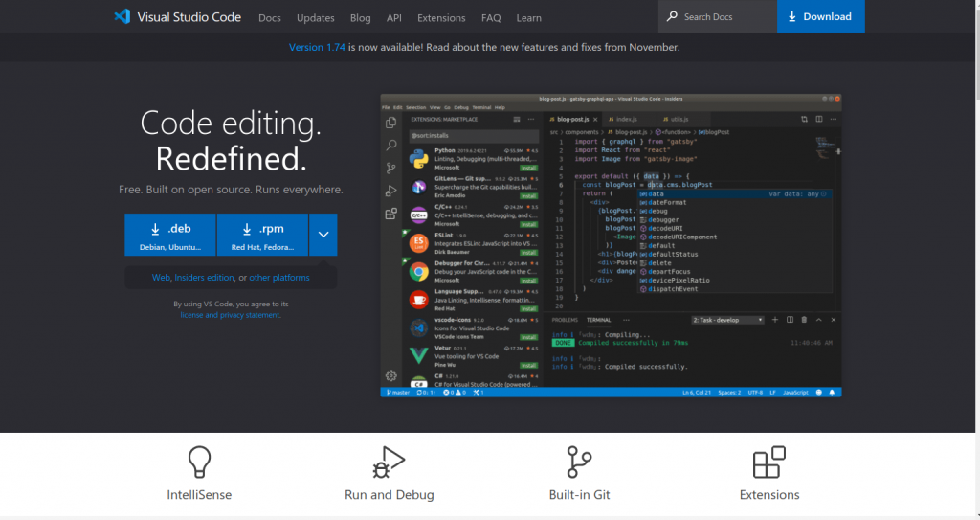
Task: Click the Run and Debug label text
Action: pos(389,494)
